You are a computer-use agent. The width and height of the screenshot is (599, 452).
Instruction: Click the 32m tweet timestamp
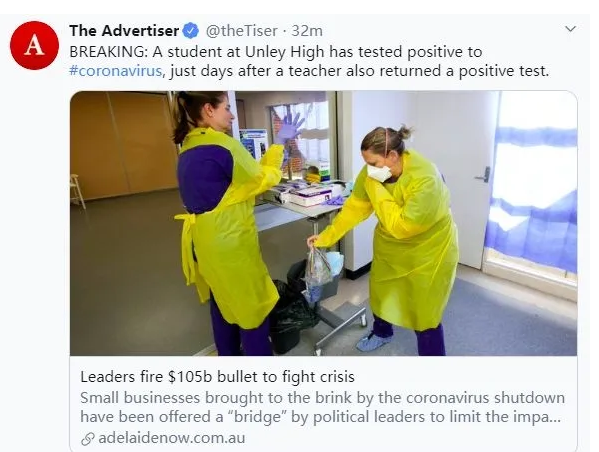[307, 31]
